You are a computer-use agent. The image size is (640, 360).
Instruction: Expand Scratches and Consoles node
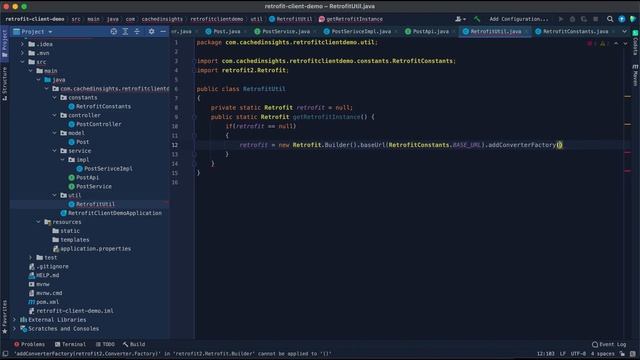[x=15, y=329]
